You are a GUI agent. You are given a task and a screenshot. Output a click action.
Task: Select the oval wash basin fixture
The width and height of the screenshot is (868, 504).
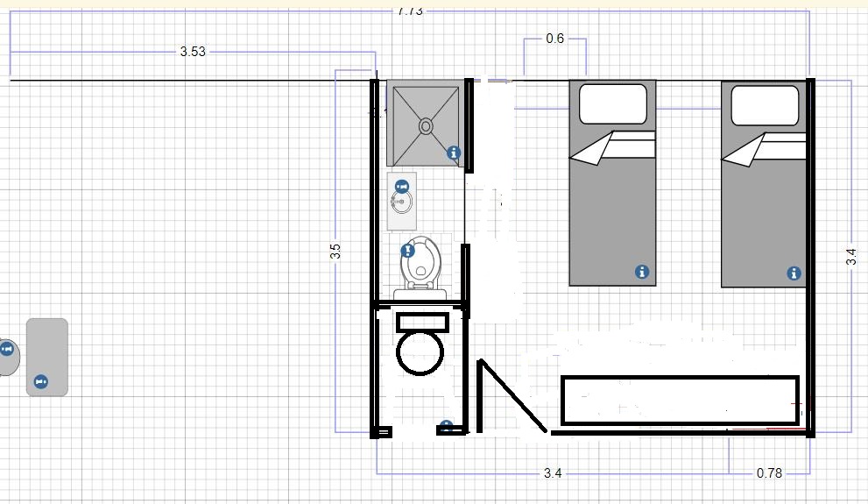tap(402, 202)
